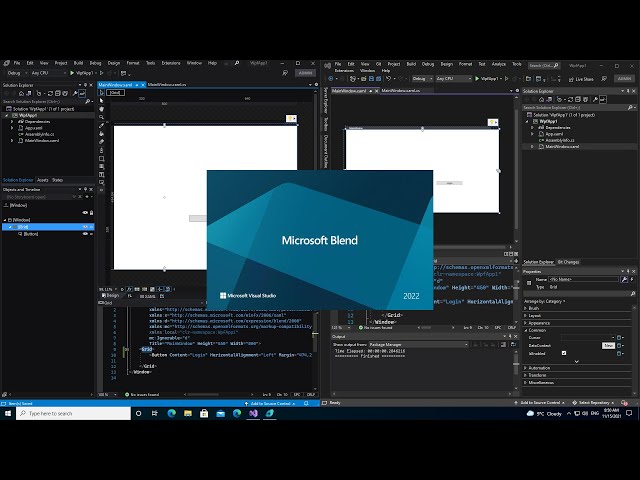Open the MainWindow.xaml.cs tab in Visual Studio
This screenshot has width=640, height=480.
click(401, 91)
